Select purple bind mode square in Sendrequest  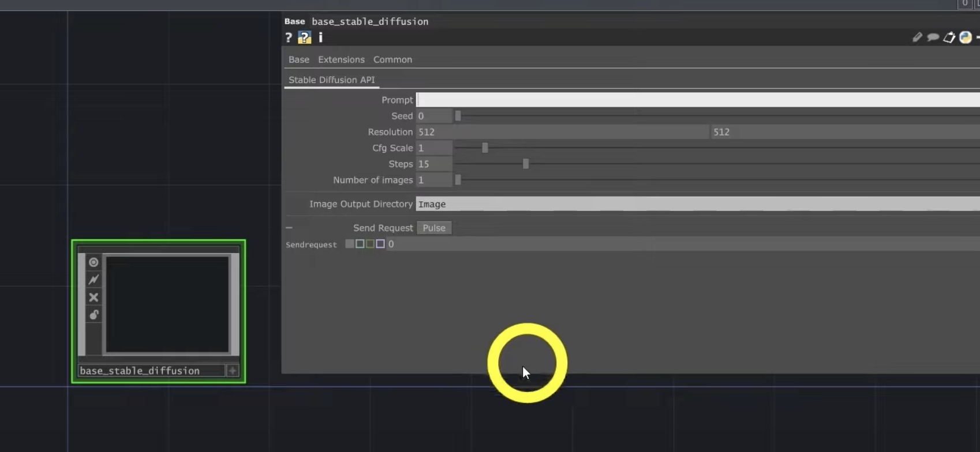coord(380,244)
